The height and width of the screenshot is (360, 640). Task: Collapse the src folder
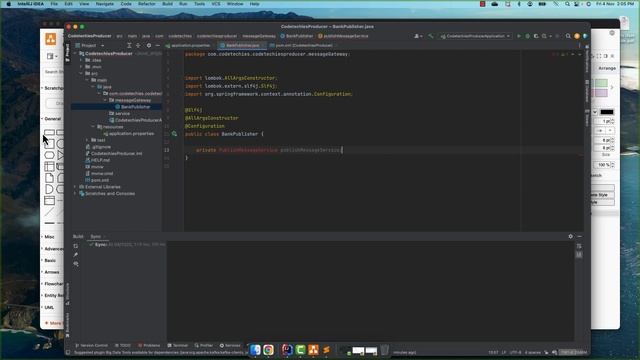[81, 73]
